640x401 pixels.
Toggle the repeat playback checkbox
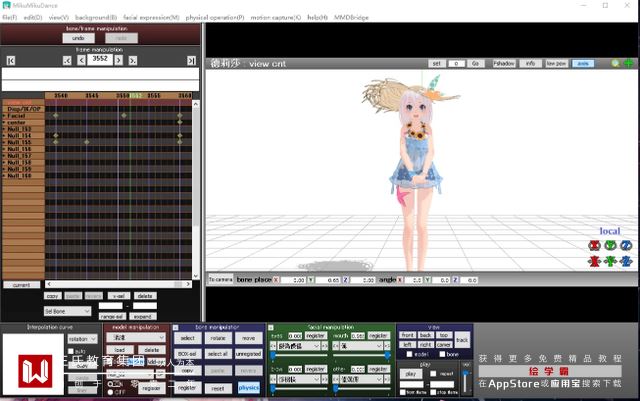pyautogui.click(x=433, y=373)
